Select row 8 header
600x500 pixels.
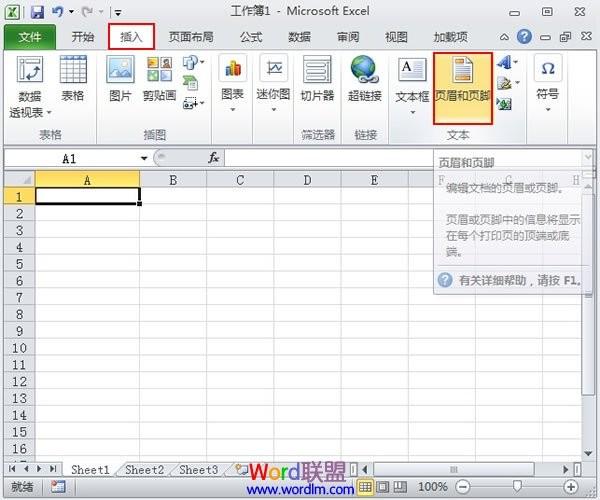click(x=19, y=314)
